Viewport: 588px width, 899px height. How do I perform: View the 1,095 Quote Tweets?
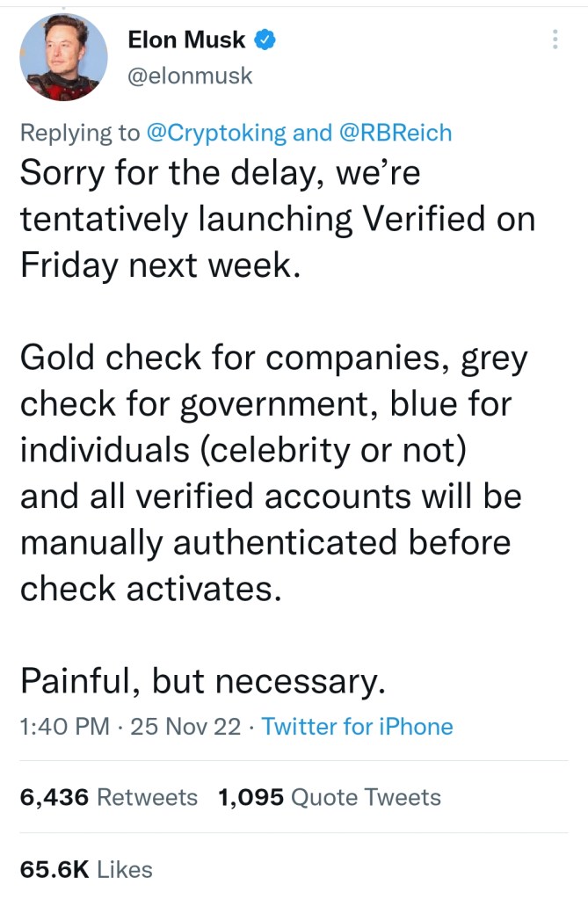[x=328, y=797]
